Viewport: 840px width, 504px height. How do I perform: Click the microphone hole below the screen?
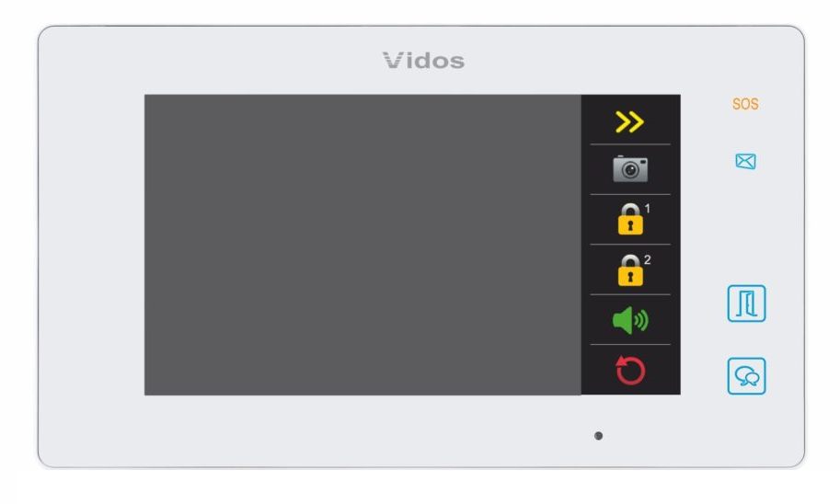[598, 436]
